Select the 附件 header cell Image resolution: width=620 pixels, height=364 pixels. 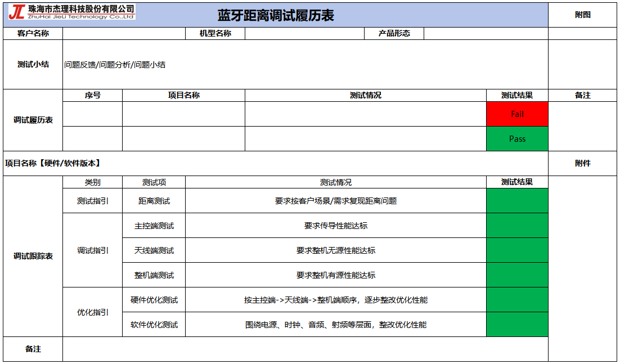point(582,163)
